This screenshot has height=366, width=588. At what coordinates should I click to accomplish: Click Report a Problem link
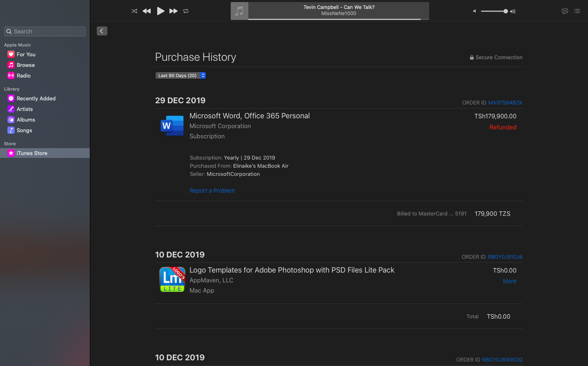[212, 191]
